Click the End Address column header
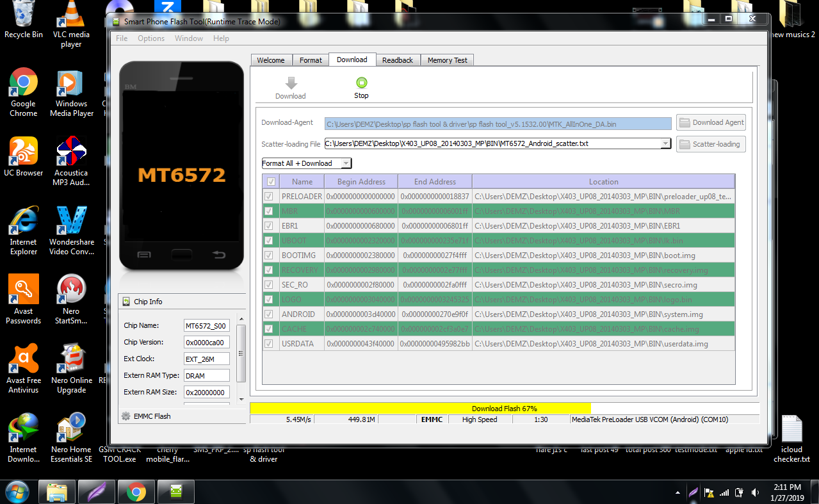819x504 pixels. pos(435,181)
